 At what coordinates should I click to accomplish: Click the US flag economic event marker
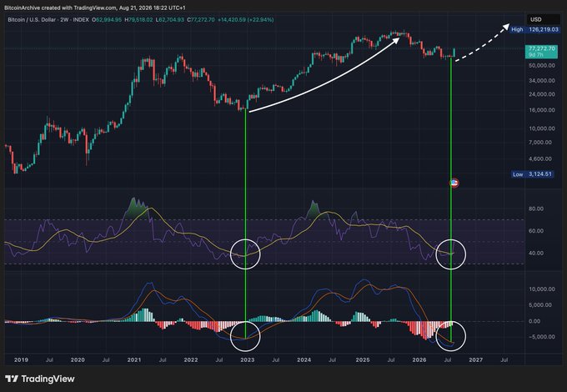pos(454,183)
